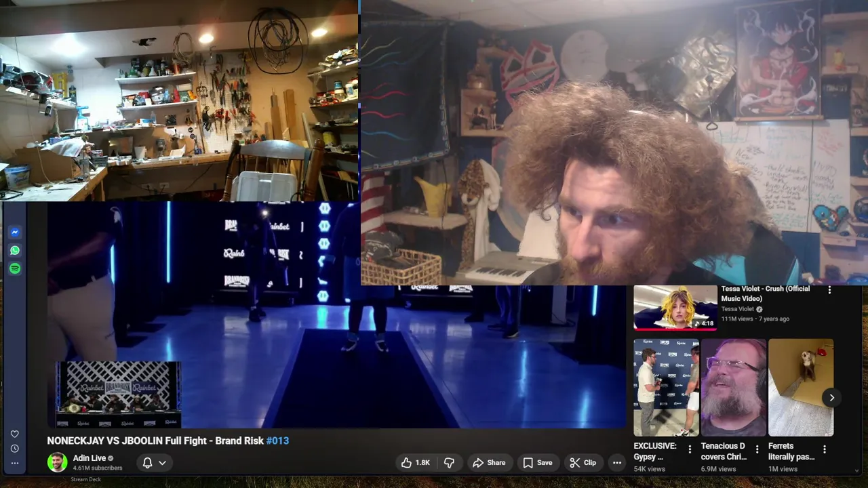Click the picture-in-picture panel video inset

pos(118,394)
